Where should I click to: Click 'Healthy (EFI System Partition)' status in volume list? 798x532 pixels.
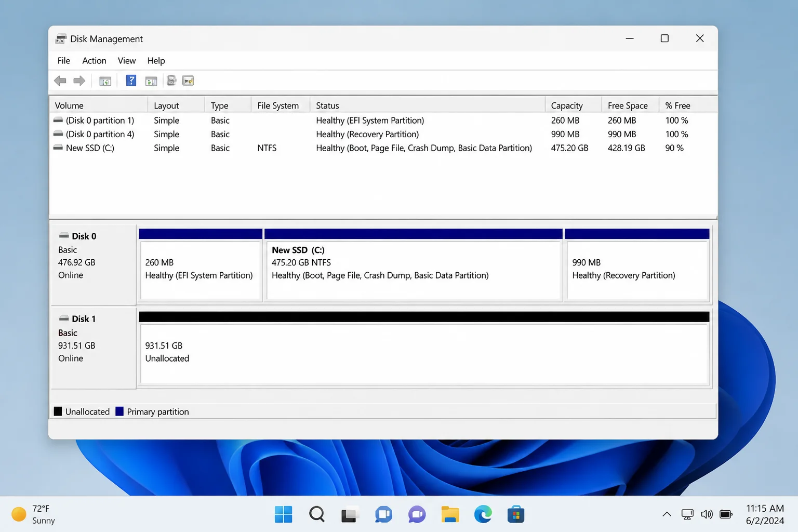pos(370,120)
